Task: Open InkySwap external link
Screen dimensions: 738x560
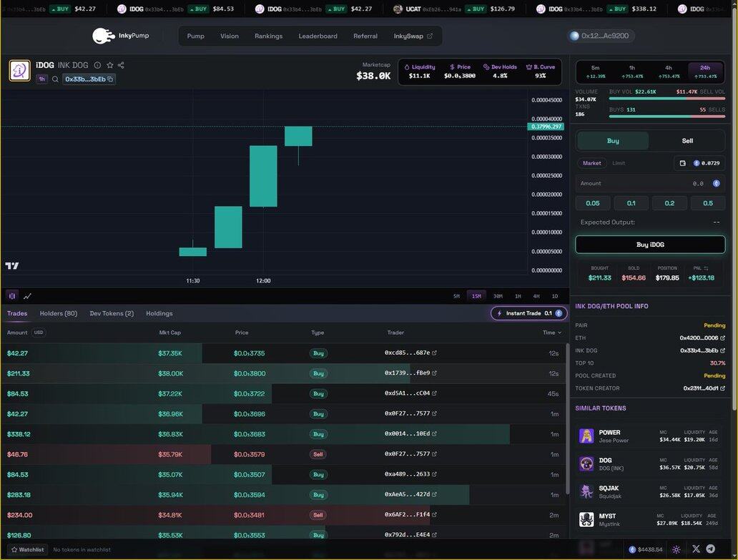Action: point(413,36)
